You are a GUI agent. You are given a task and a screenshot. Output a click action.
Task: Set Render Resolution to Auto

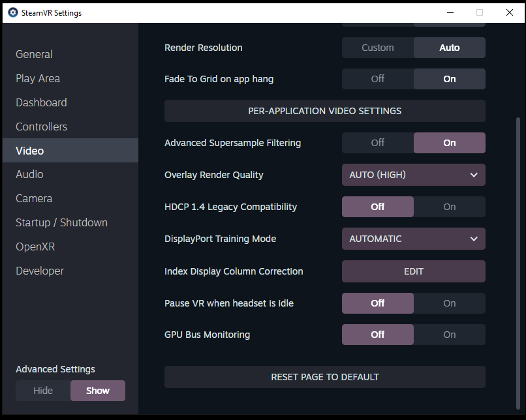(450, 48)
